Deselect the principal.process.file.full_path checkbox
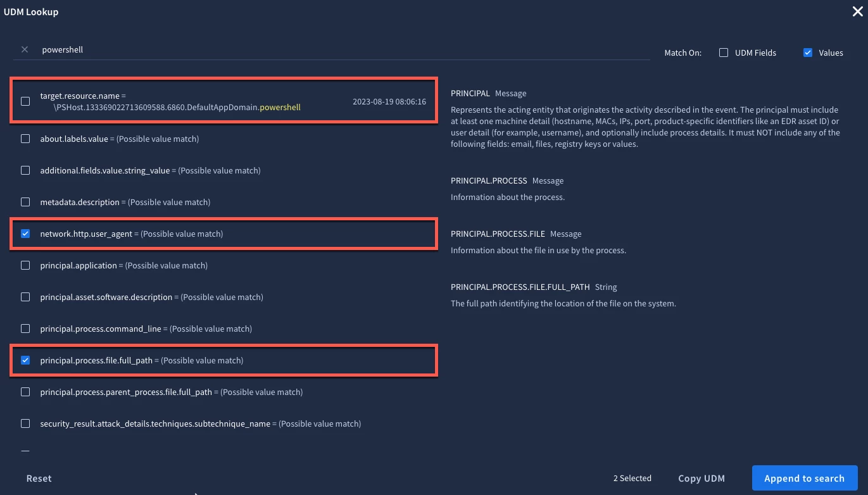This screenshot has height=495, width=868. (25, 360)
